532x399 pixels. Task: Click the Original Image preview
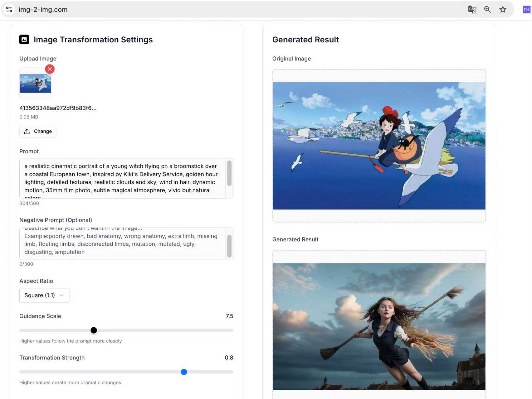pyautogui.click(x=379, y=146)
